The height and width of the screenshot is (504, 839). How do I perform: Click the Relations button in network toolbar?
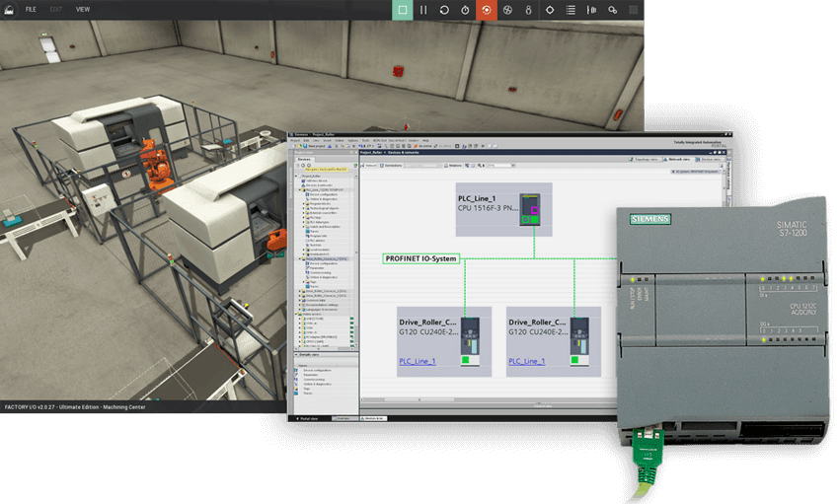454,166
